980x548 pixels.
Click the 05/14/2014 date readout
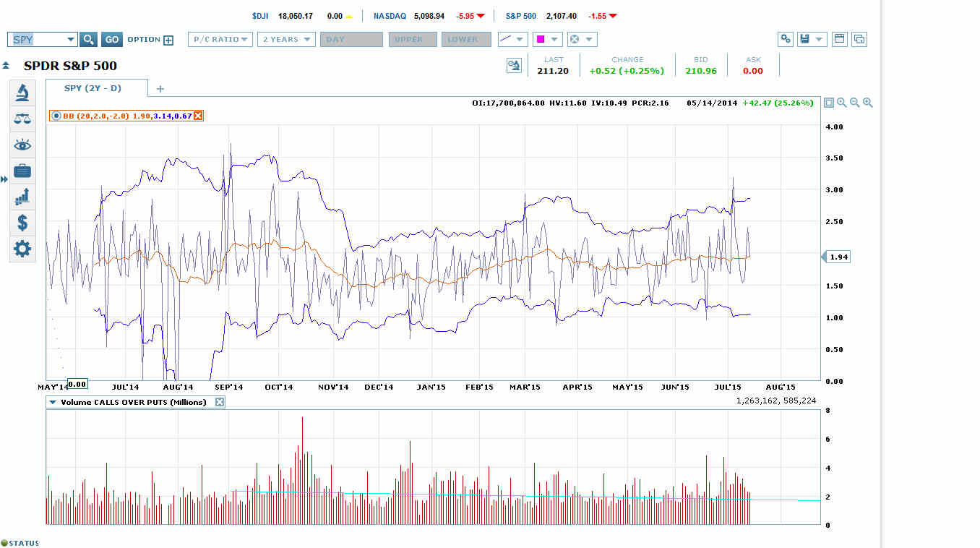pos(713,103)
